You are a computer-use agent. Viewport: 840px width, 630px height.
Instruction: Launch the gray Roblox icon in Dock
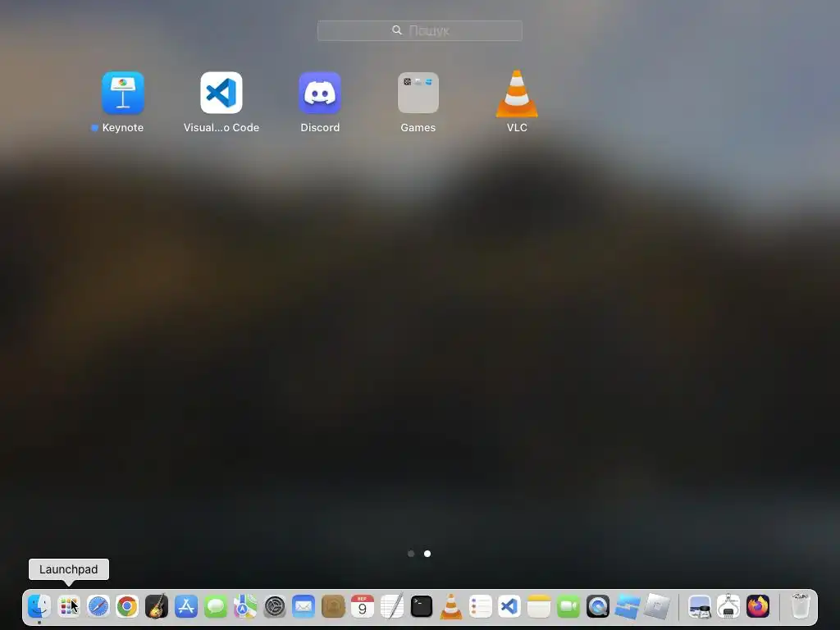pos(657,606)
